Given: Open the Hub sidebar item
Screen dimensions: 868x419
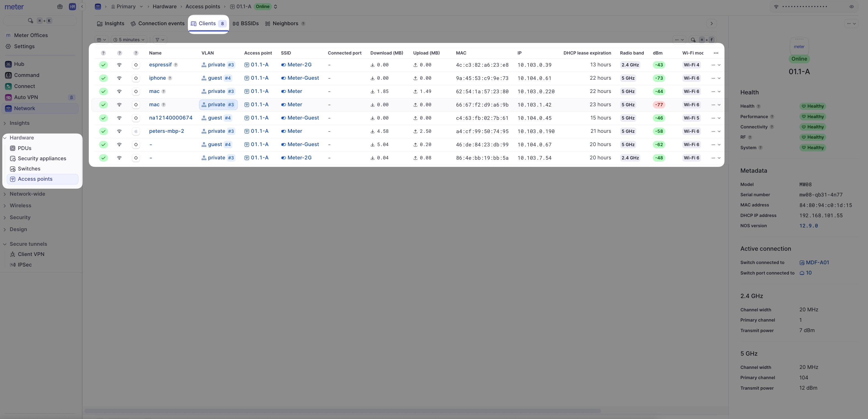Looking at the screenshot, I should coord(19,64).
